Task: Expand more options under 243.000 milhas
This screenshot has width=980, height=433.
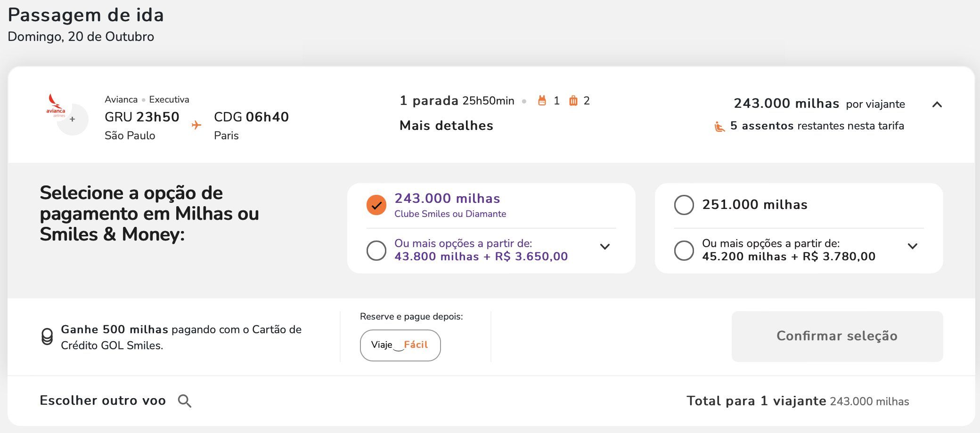Action: pyautogui.click(x=605, y=247)
